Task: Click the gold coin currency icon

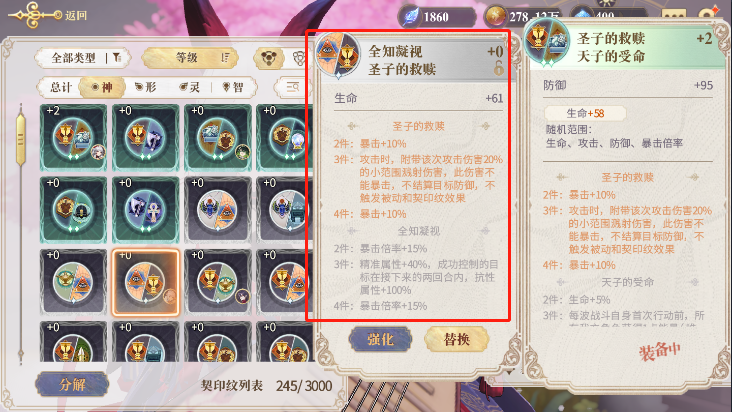Action: (496, 17)
